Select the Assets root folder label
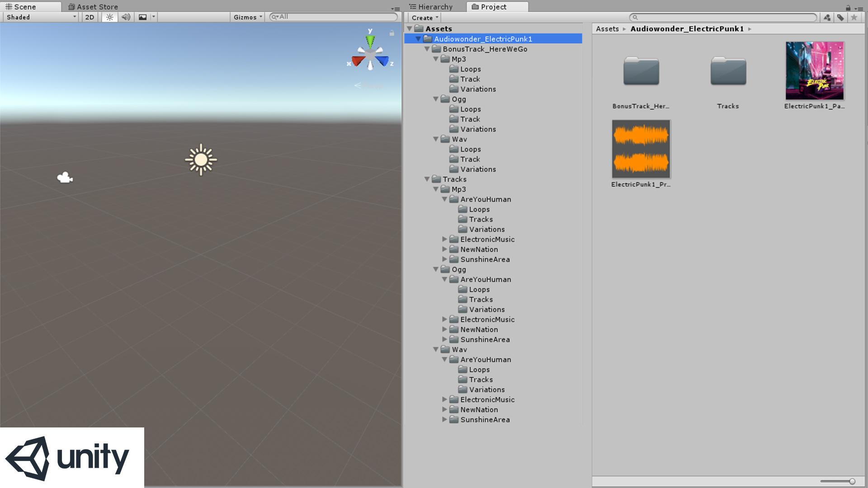 439,28
